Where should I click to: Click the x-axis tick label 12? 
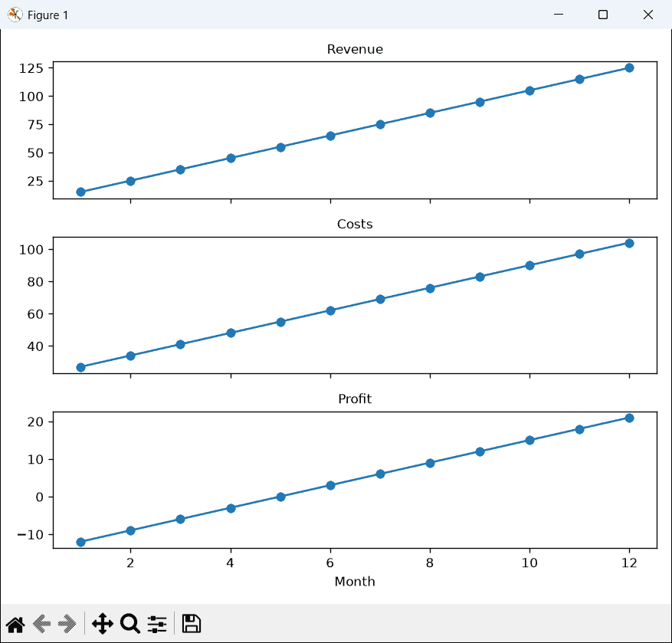(629, 563)
